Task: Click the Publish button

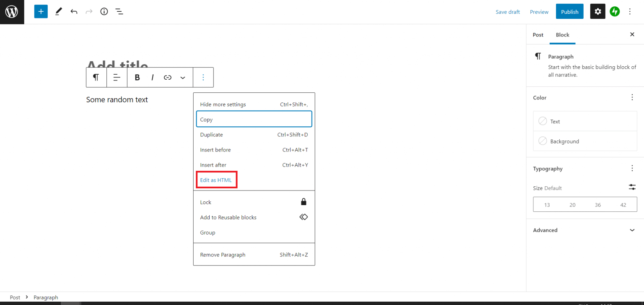Action: (569, 12)
